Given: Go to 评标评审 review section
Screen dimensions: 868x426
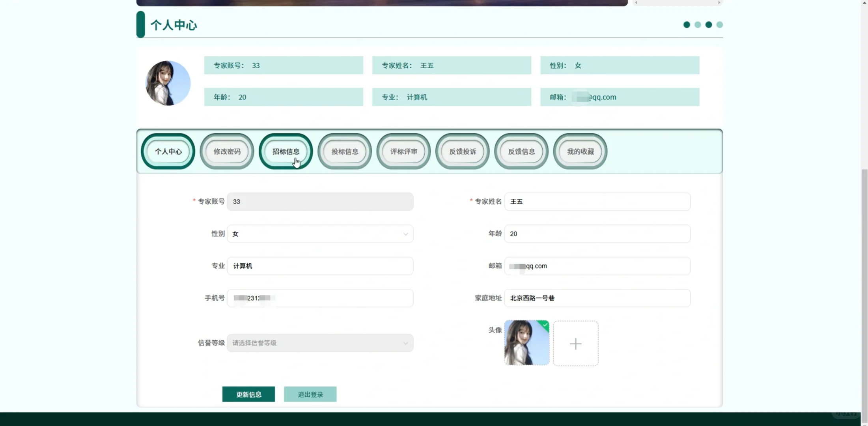Looking at the screenshot, I should [403, 151].
